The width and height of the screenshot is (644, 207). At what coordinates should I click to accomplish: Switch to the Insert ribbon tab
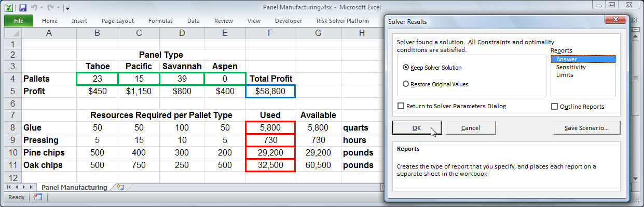[x=79, y=21]
